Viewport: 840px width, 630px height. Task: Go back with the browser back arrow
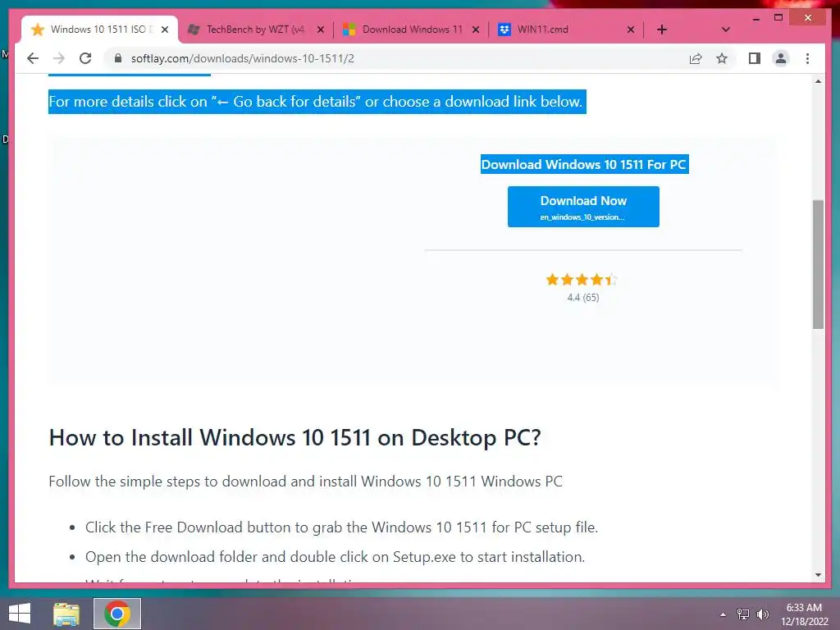pyautogui.click(x=33, y=58)
